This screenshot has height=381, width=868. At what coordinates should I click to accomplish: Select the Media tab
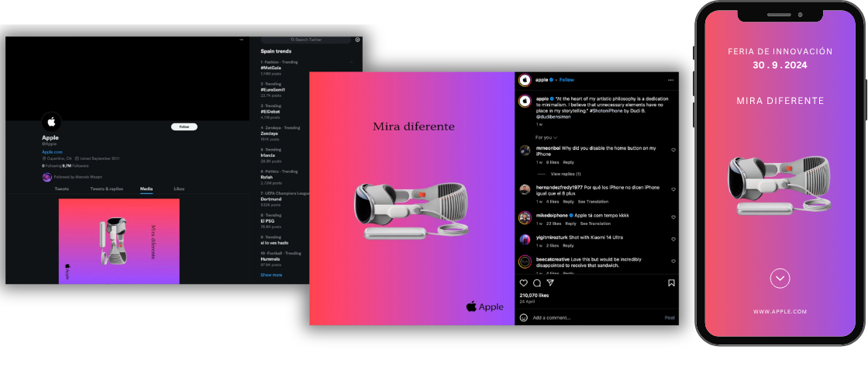coord(146,189)
